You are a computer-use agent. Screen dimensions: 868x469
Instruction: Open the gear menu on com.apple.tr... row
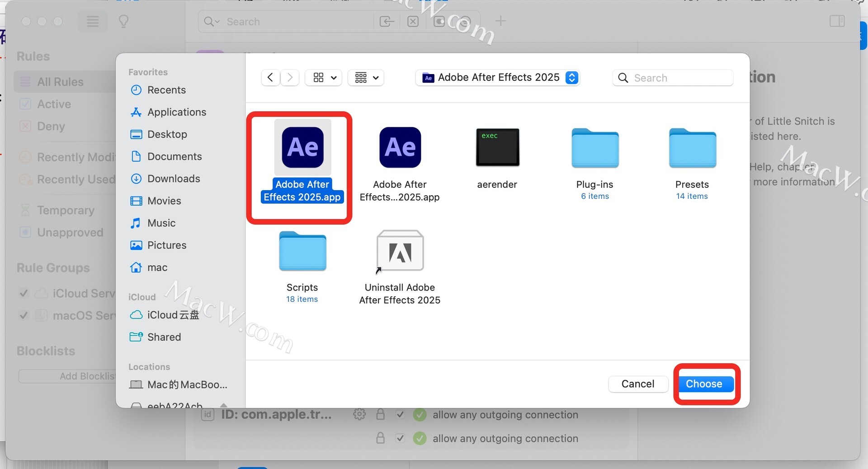point(359,414)
